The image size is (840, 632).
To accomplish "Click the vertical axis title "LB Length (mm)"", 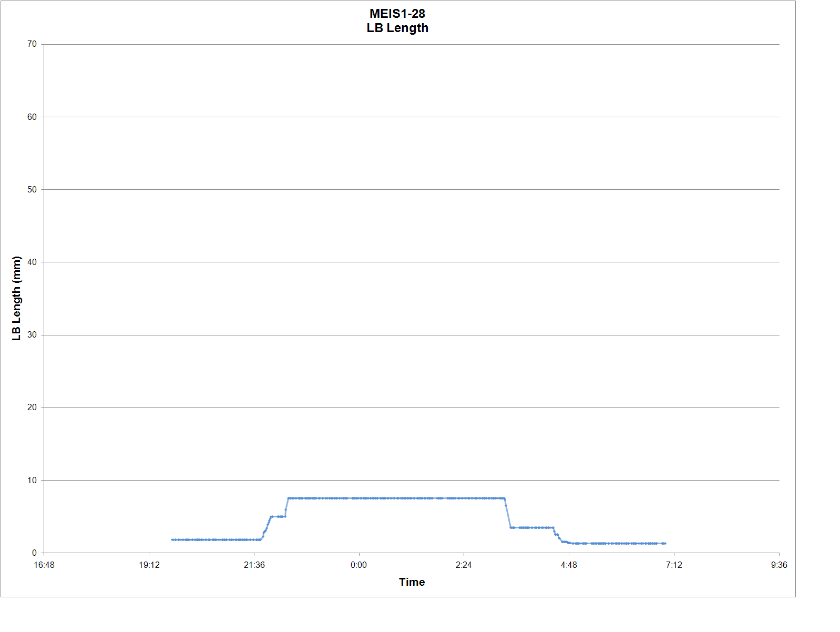I will tap(16, 298).
